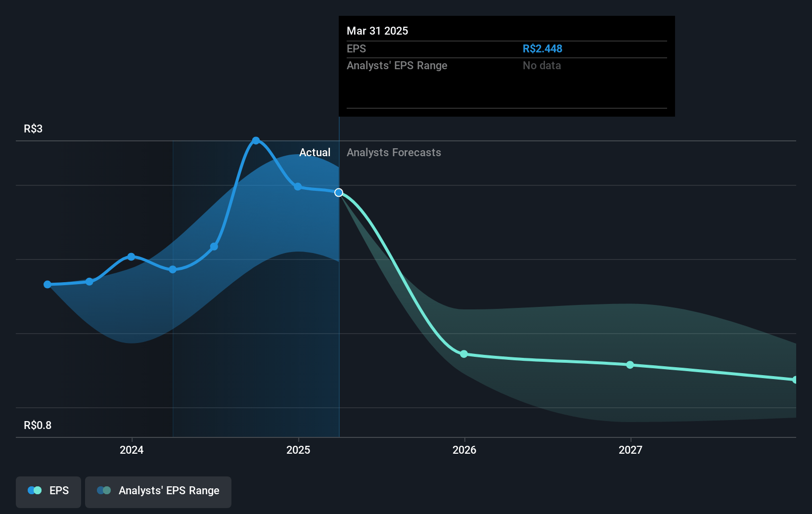Click the No data value in tooltip

pyautogui.click(x=541, y=65)
